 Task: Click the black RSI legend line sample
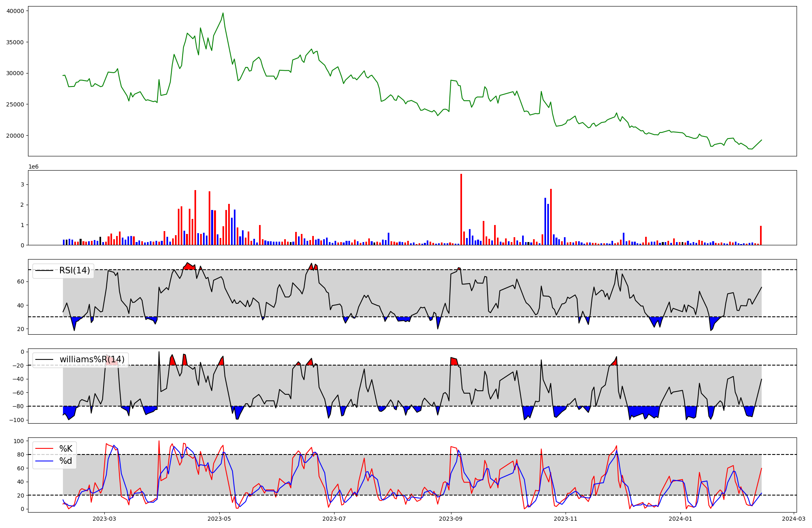point(45,270)
